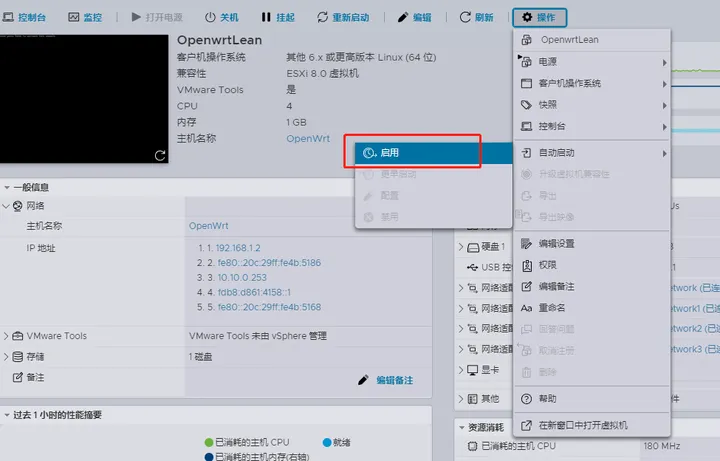Click the 快照 submenu arrow

pyautogui.click(x=664, y=106)
